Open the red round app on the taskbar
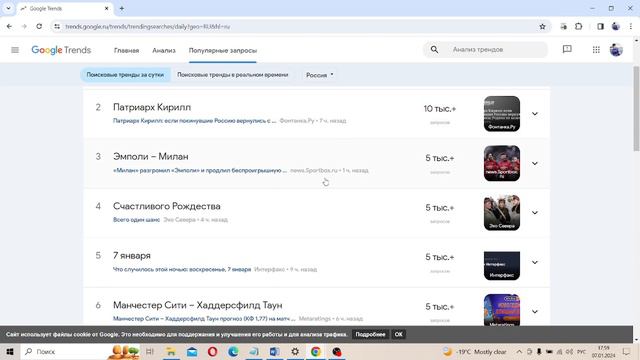This screenshot has height=360, width=640. pos(337,351)
